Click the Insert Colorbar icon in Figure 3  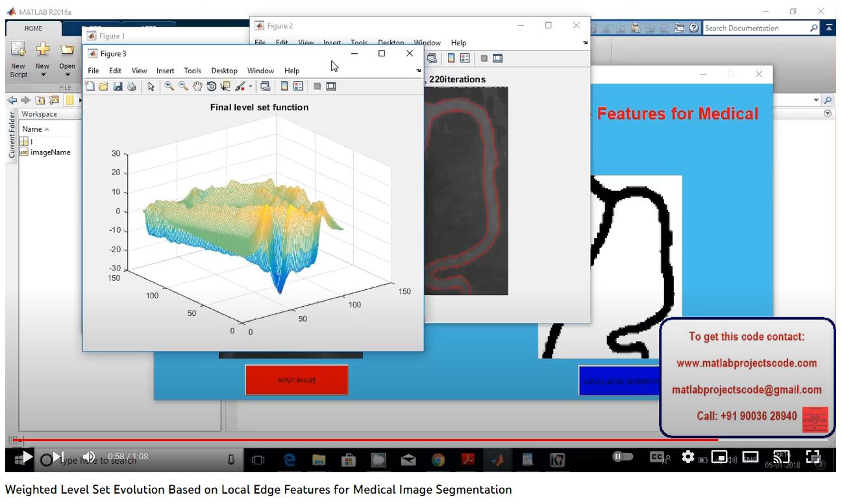tap(284, 86)
